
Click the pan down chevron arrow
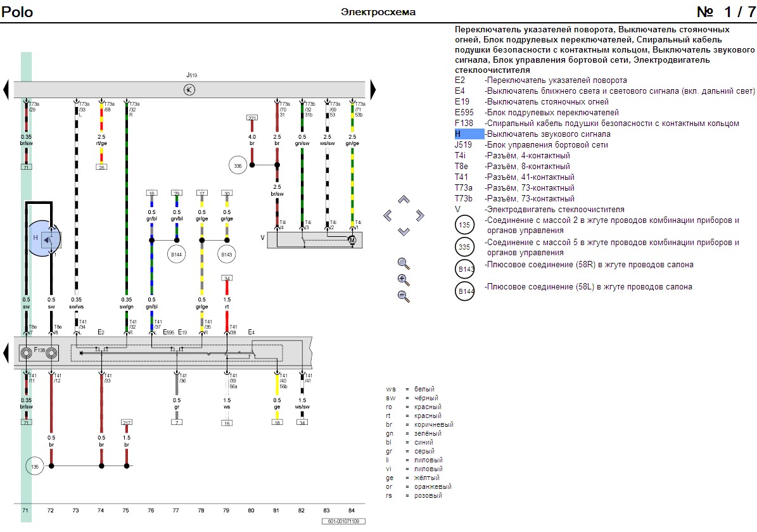[x=404, y=232]
